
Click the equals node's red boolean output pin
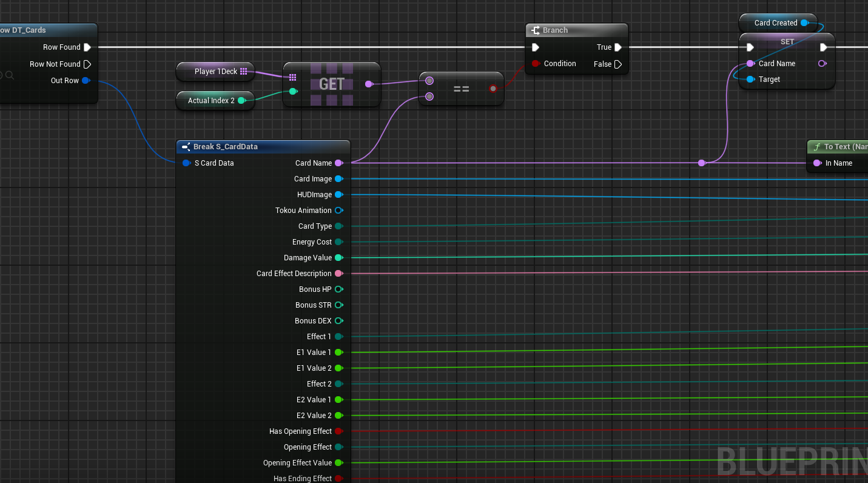(x=493, y=89)
